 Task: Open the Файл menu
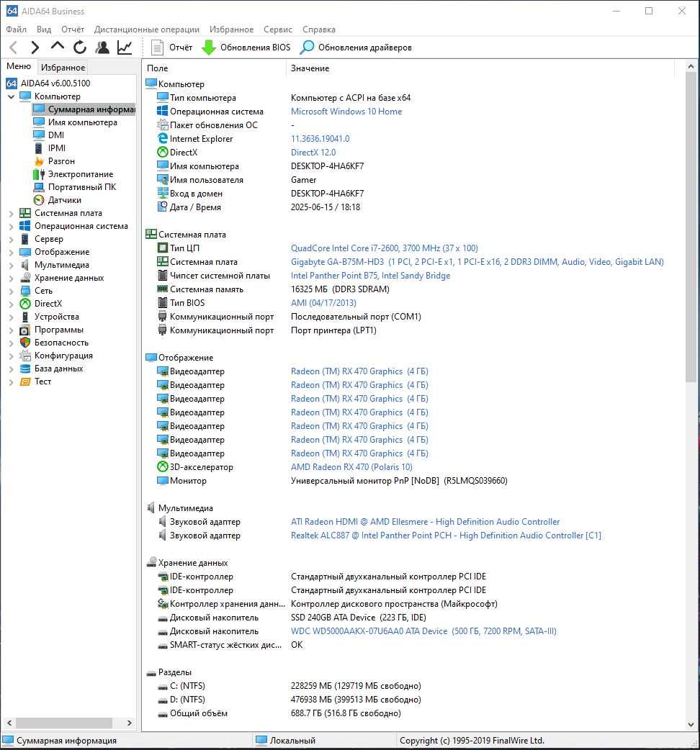(x=17, y=30)
